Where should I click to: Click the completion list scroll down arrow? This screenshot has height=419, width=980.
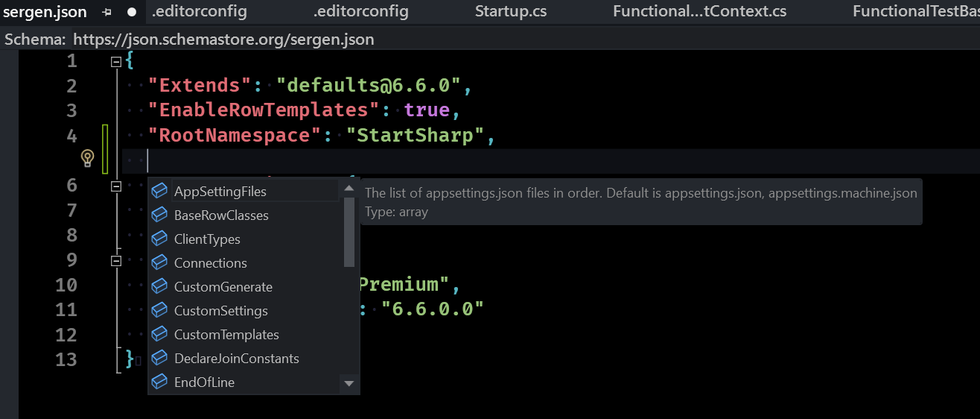click(349, 384)
